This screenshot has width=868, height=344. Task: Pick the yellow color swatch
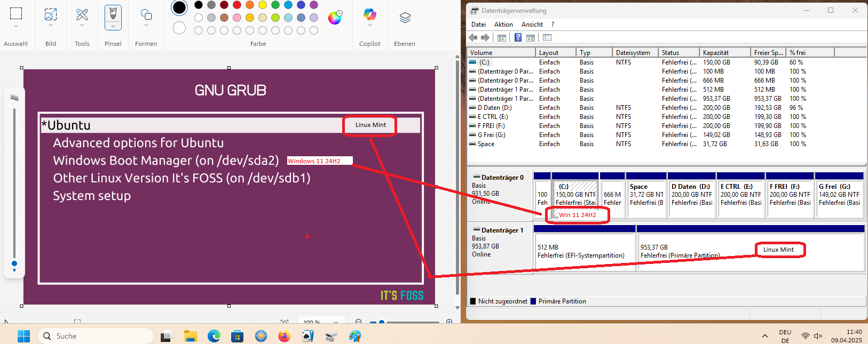[x=263, y=5]
